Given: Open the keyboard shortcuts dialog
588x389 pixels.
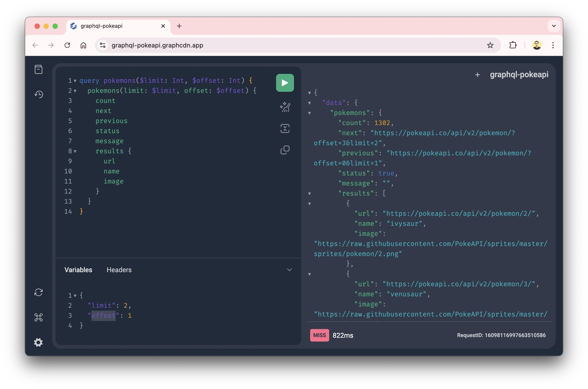Looking at the screenshot, I should [x=39, y=317].
